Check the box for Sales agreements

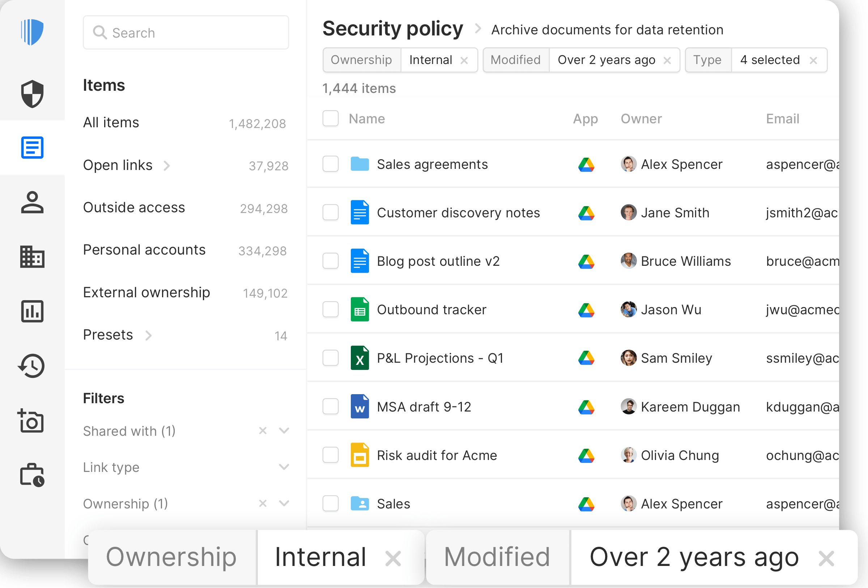coord(331,164)
